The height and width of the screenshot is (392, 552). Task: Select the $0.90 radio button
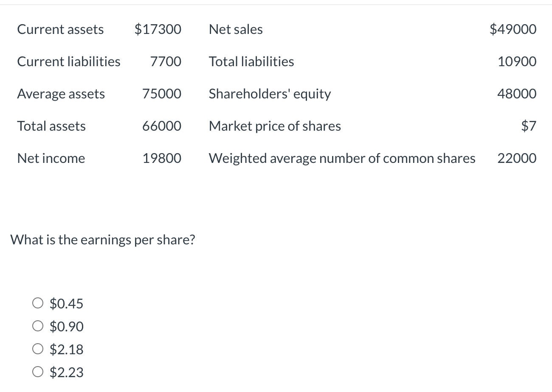pyautogui.click(x=38, y=326)
